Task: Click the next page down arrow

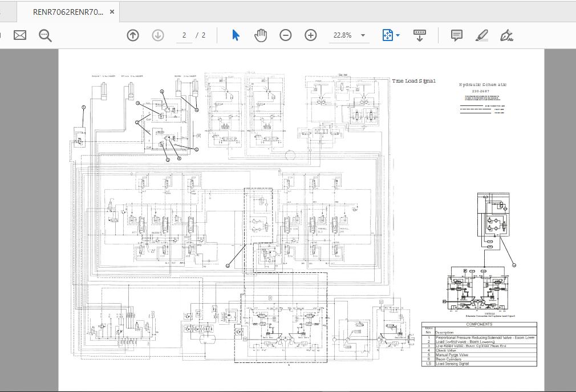Action: pyautogui.click(x=158, y=35)
